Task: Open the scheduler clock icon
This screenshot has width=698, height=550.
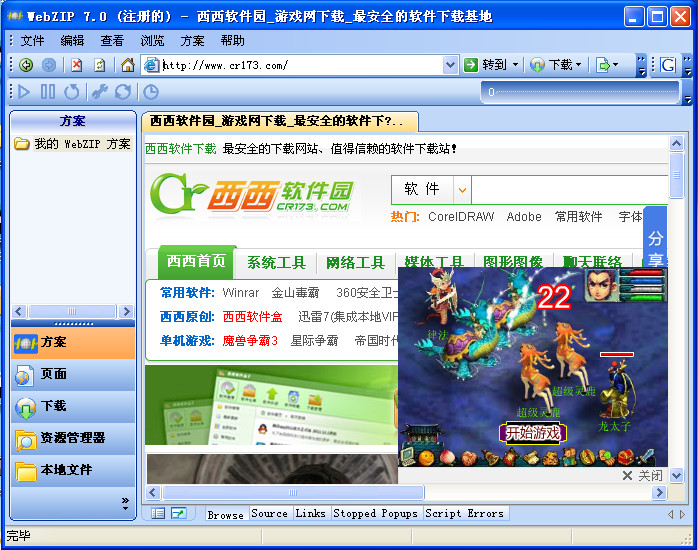Action: pos(151,92)
